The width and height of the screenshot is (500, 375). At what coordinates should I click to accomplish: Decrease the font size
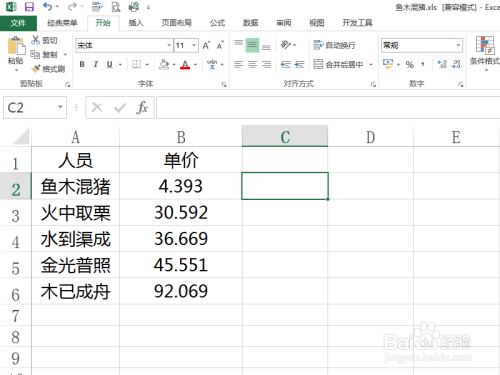(220, 45)
